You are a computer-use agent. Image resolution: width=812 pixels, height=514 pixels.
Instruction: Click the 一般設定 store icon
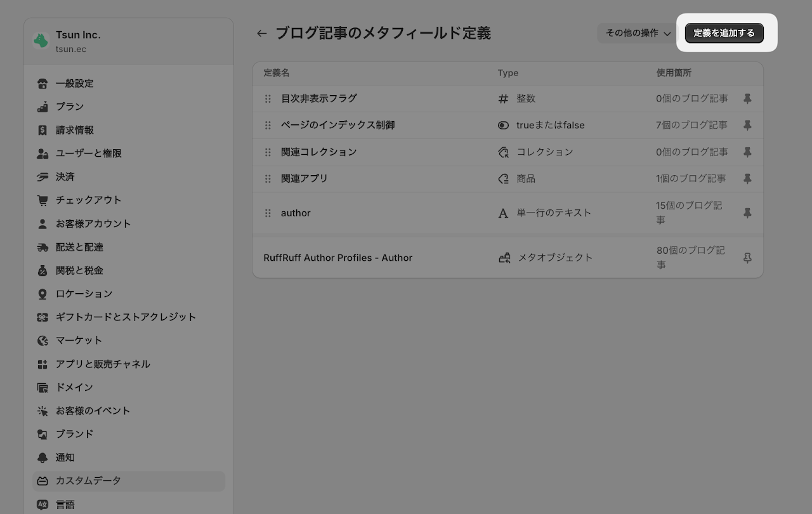point(43,83)
